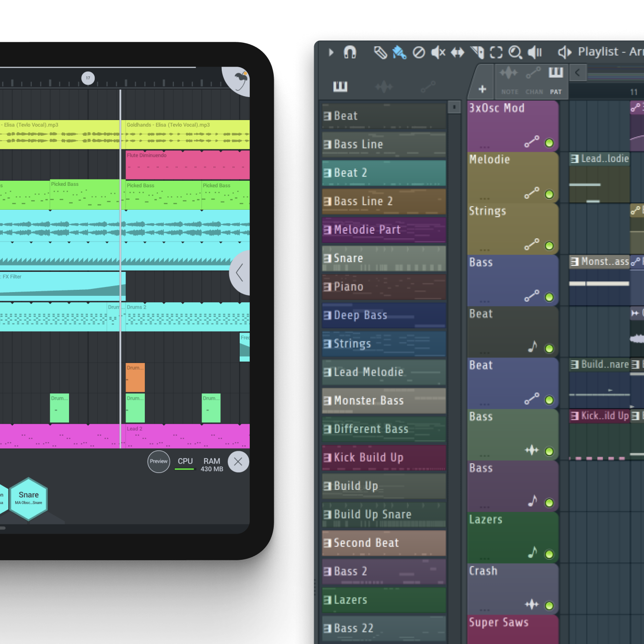Click the Kick..ild Up clip in playlist
This screenshot has width=644, height=644.
click(x=599, y=435)
